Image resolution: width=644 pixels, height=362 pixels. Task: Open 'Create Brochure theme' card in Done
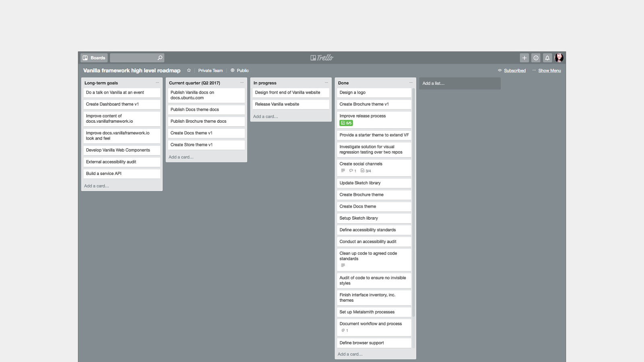pyautogui.click(x=374, y=195)
